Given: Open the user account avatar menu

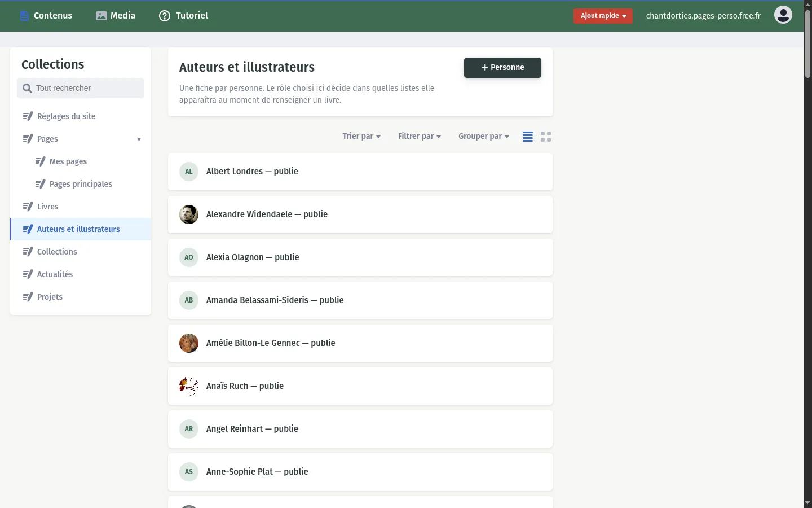Looking at the screenshot, I should pos(783,15).
